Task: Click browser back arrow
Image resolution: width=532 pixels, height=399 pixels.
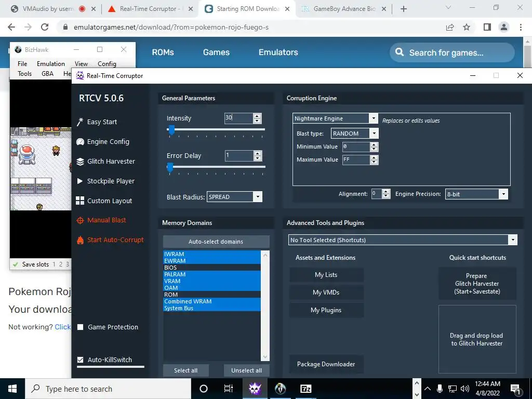Action: pyautogui.click(x=11, y=27)
